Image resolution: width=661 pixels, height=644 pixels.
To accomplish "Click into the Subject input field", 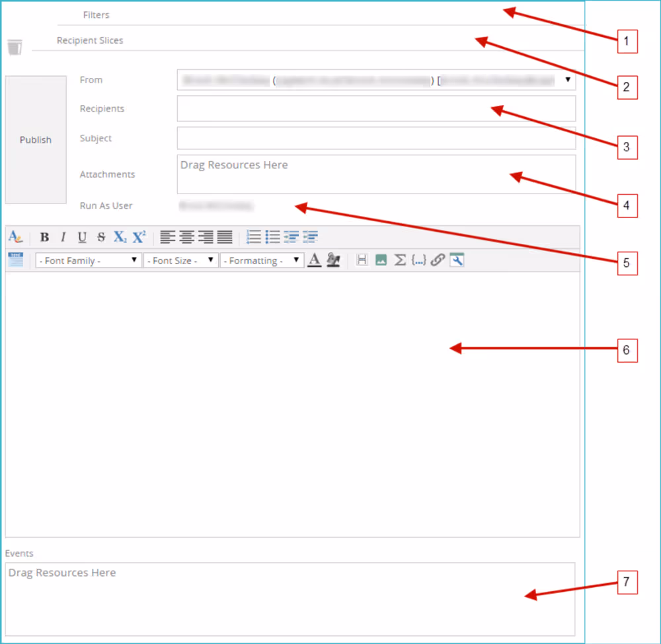I will tap(376, 138).
